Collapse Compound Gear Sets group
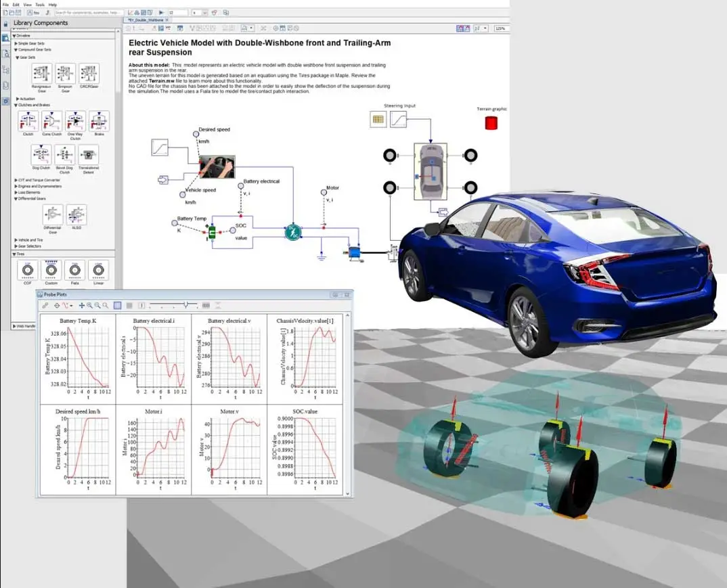This screenshot has height=588, width=727. [16, 49]
